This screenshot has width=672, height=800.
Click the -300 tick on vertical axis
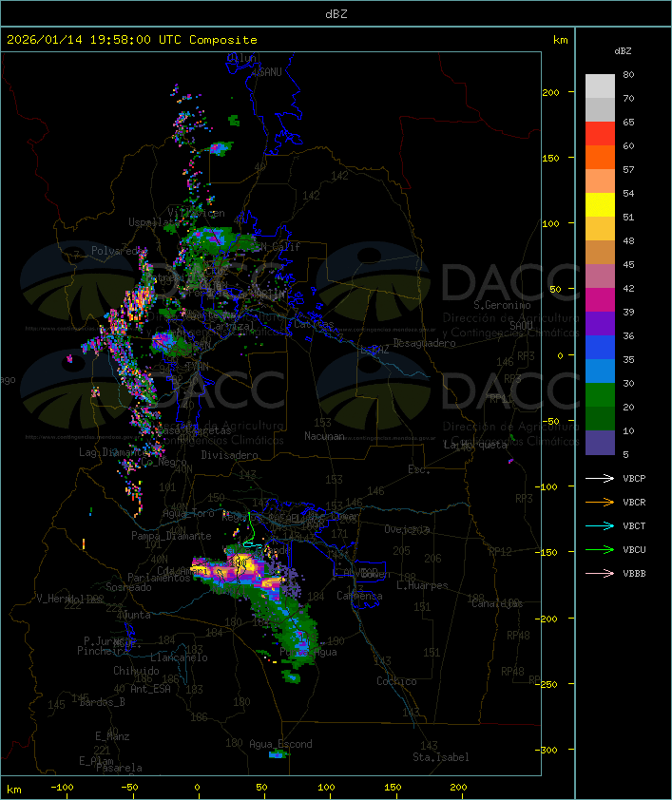point(546,750)
